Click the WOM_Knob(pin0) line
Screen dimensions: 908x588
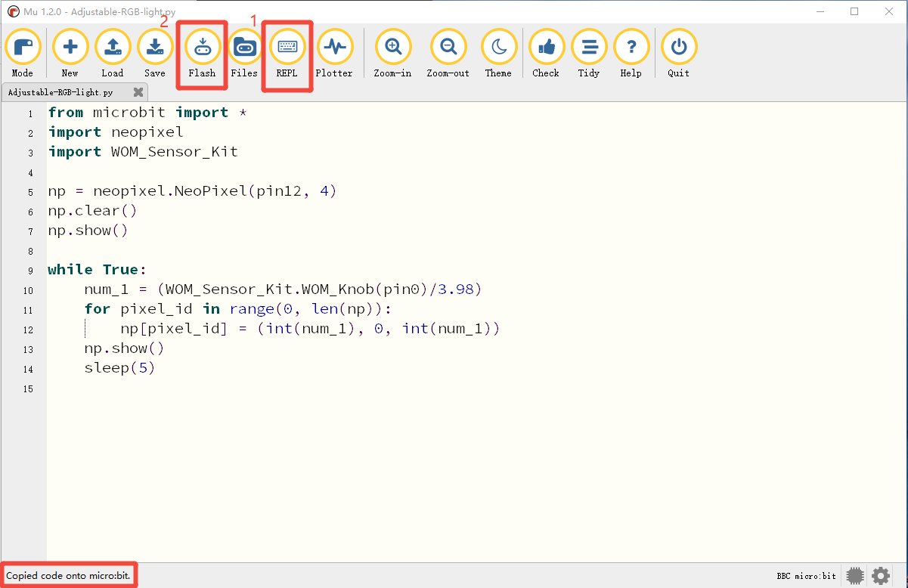tap(283, 289)
